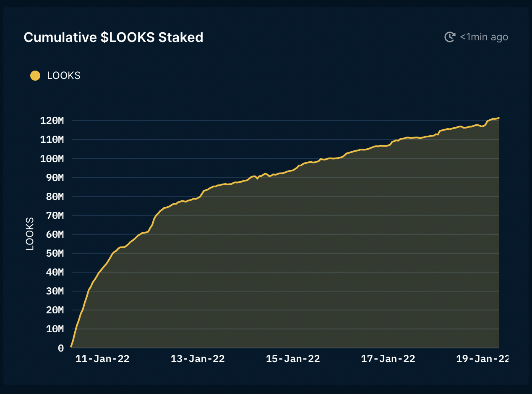Click the 120M y-axis label
Image resolution: width=532 pixels, height=394 pixels.
coord(52,121)
